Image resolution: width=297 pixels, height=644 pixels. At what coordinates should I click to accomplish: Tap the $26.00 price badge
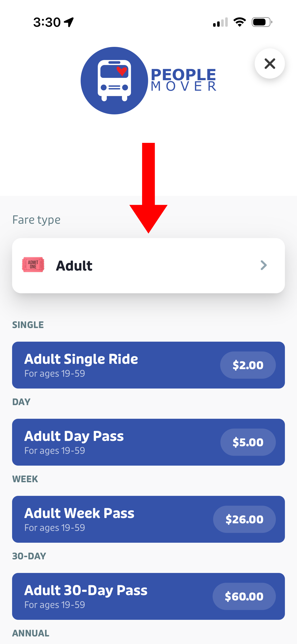(x=244, y=519)
